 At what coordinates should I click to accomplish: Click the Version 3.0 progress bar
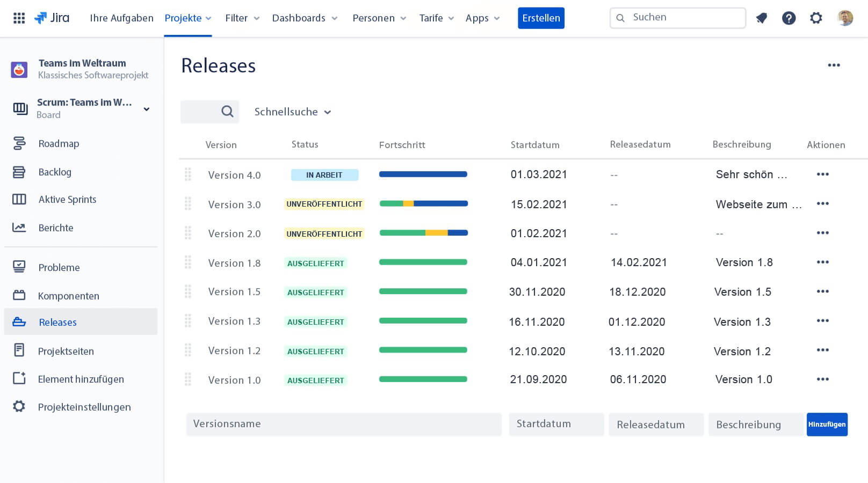pos(423,204)
